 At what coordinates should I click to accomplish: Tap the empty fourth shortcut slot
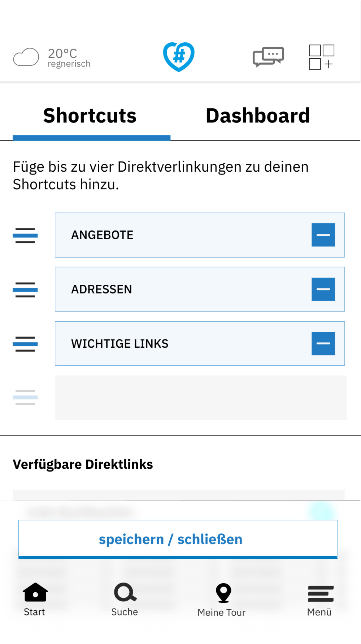coord(200,398)
